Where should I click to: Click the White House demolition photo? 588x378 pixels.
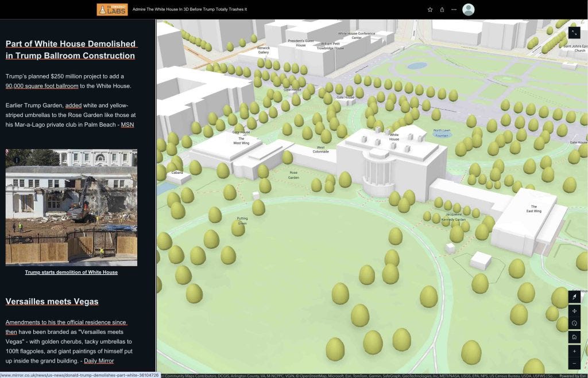coord(71,208)
